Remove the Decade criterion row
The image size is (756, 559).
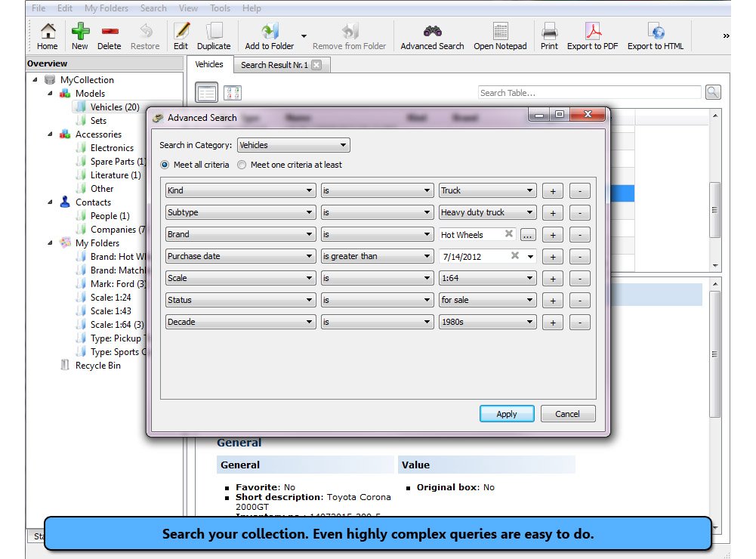(579, 323)
